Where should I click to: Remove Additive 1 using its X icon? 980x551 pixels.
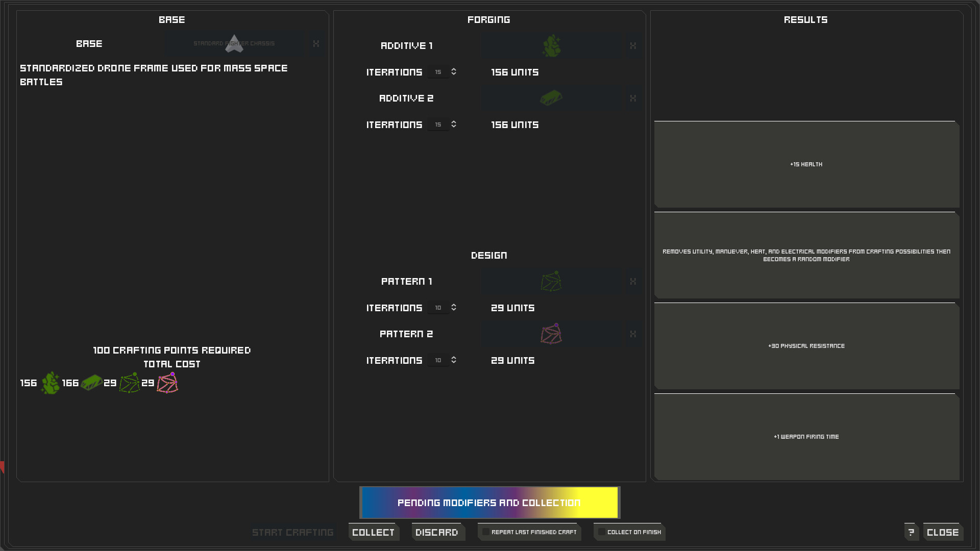click(633, 46)
